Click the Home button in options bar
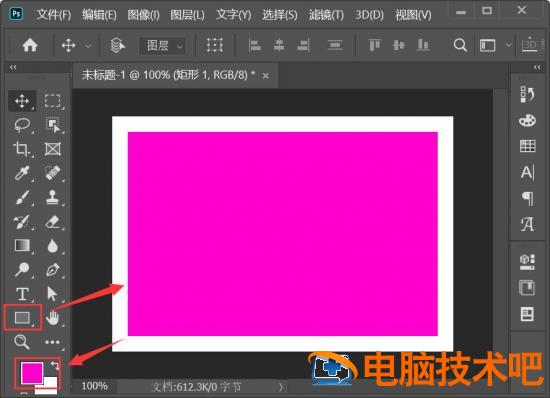550x398 pixels. (30, 45)
